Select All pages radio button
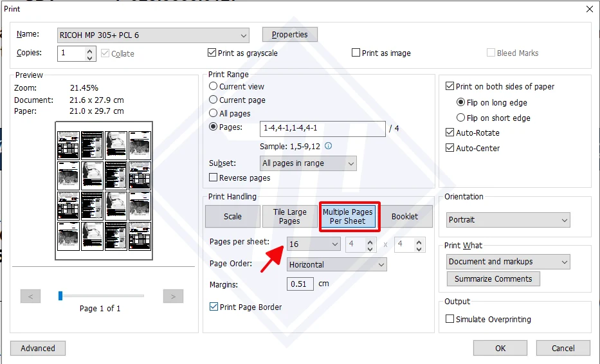 [x=213, y=113]
